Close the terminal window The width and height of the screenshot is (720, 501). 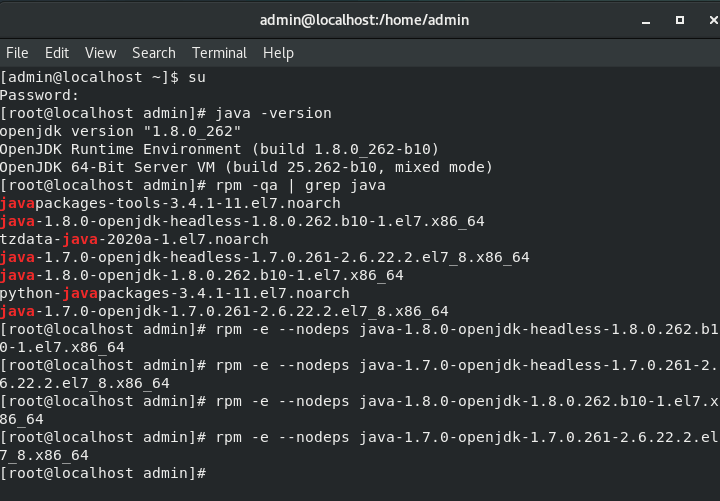[x=706, y=19]
